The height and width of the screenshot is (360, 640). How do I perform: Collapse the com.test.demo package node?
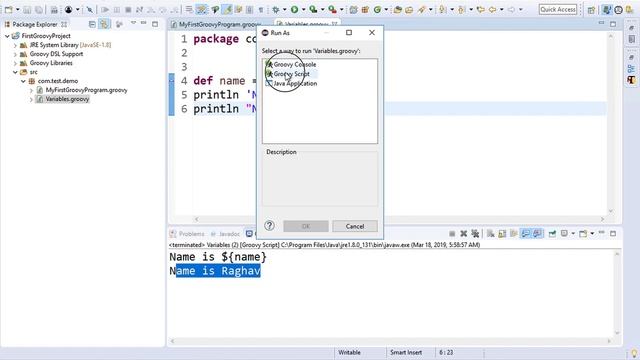(x=23, y=81)
